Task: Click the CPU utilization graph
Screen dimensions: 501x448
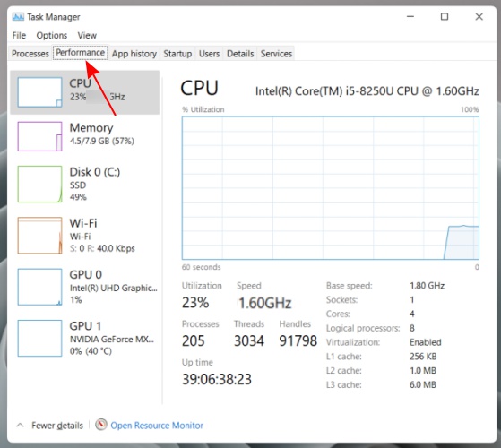Action: click(x=331, y=188)
